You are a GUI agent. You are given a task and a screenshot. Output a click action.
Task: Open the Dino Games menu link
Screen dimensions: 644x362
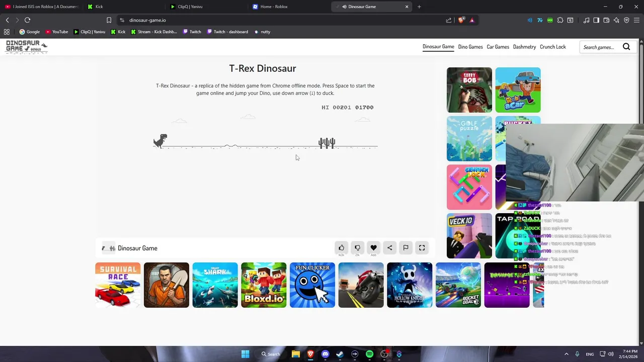470,47
